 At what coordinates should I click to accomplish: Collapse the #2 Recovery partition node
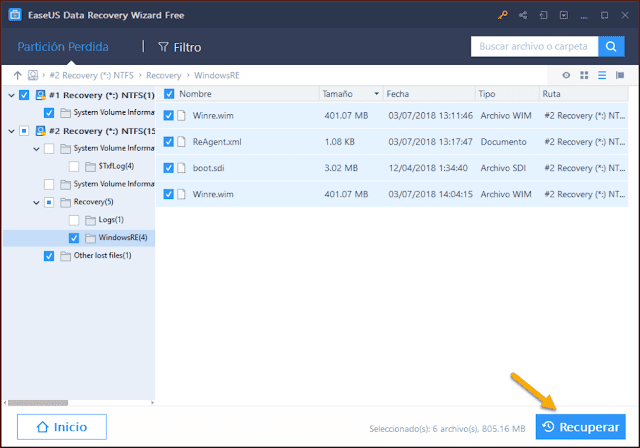point(11,131)
